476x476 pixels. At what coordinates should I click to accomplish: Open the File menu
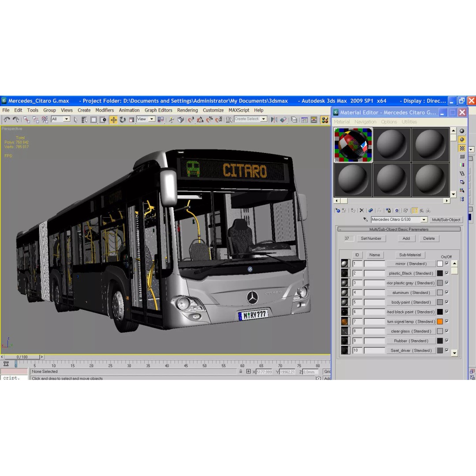tap(6, 110)
